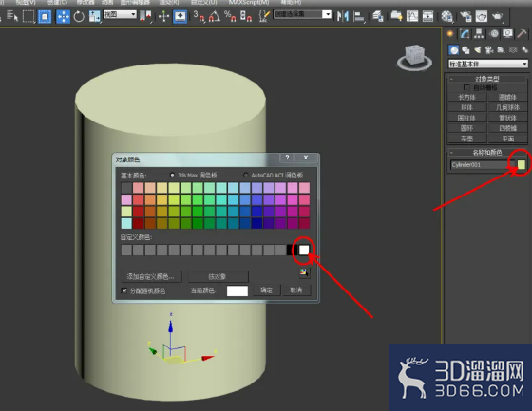Select the Geometry category sphere icon
This screenshot has width=532, height=411.
click(454, 50)
